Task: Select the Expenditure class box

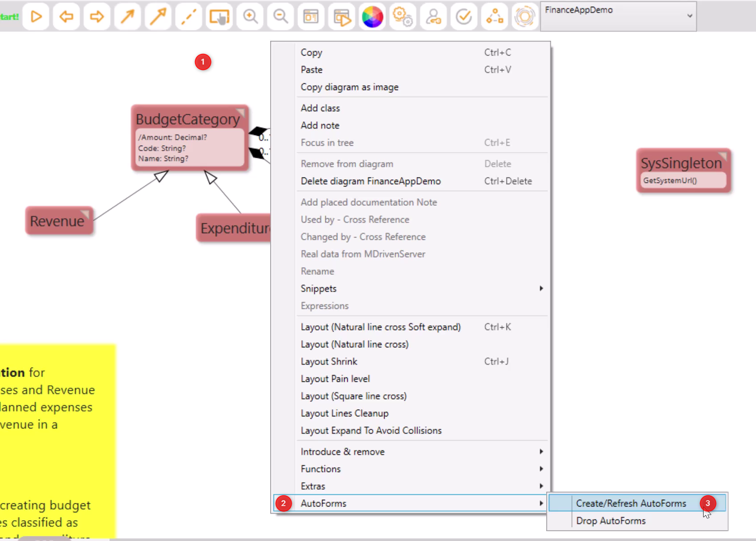Action: (233, 228)
